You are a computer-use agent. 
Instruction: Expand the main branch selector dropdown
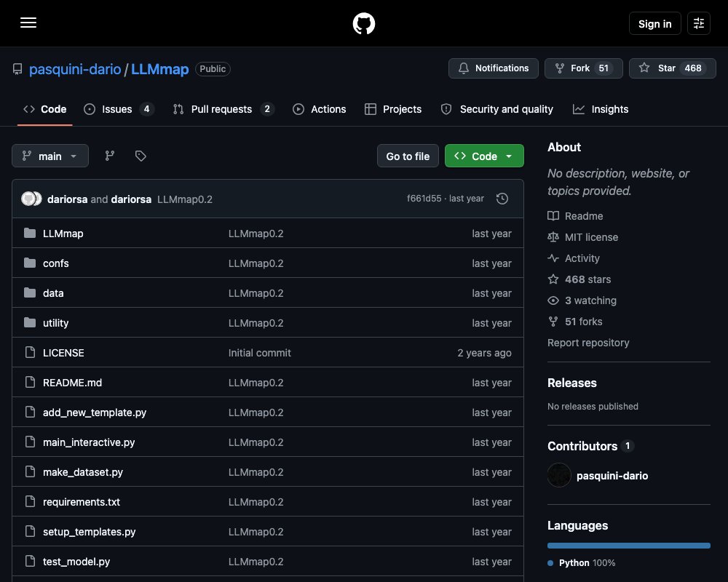coord(50,156)
